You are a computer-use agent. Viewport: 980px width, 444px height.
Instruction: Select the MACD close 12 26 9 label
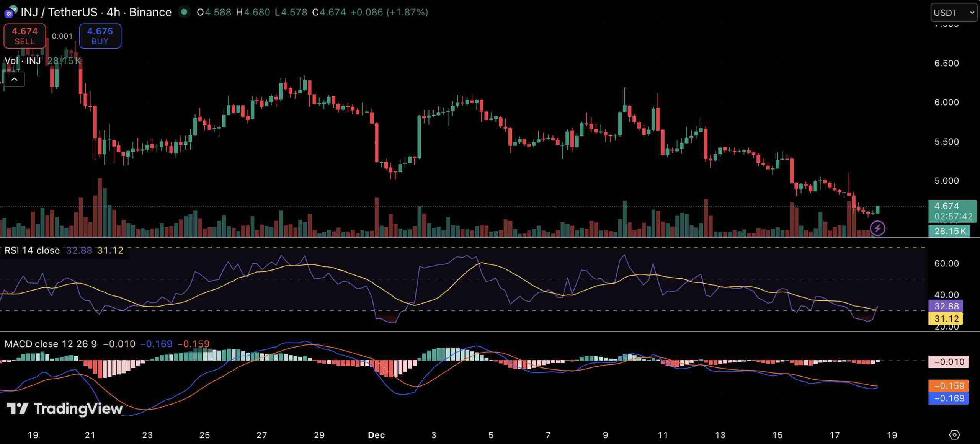pyautogui.click(x=51, y=344)
